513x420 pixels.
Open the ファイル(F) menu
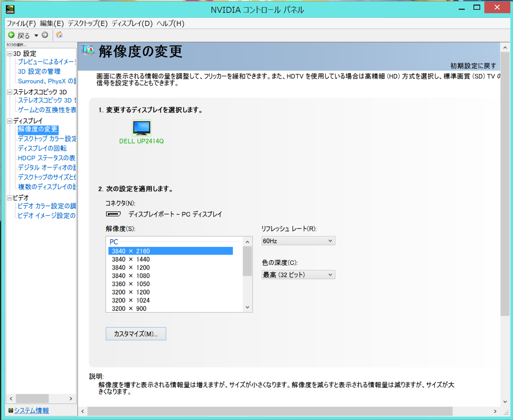[21, 23]
